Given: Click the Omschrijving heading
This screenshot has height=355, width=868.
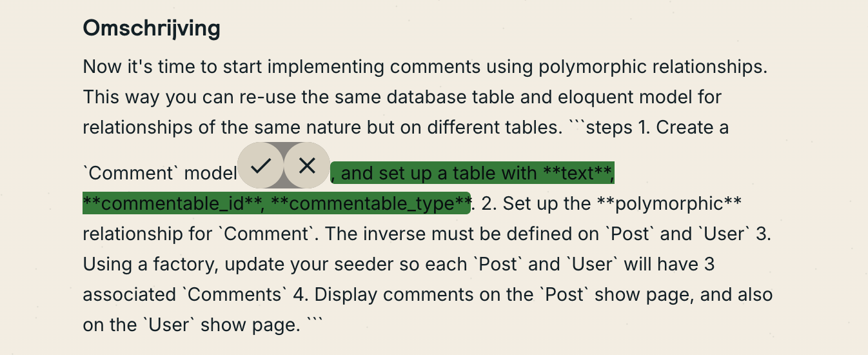Looking at the screenshot, I should pyautogui.click(x=152, y=28).
